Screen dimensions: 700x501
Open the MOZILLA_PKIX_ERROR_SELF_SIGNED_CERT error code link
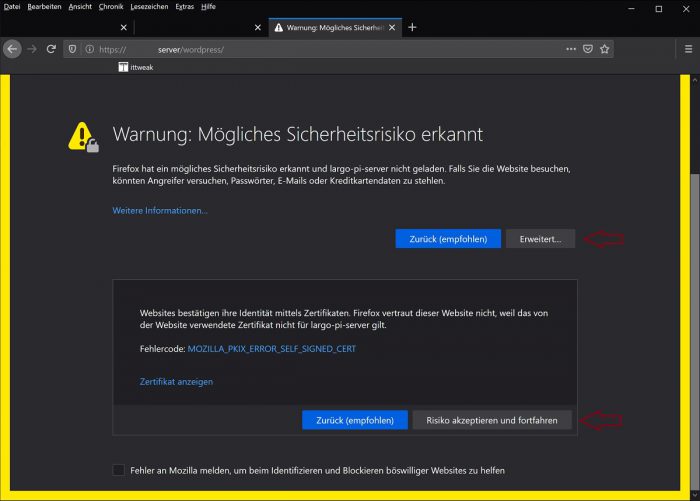tap(271, 349)
